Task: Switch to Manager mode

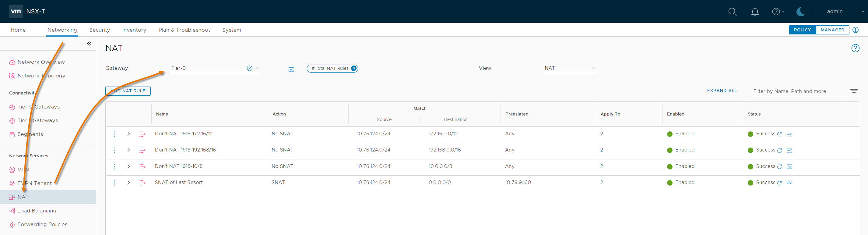Action: 832,30
